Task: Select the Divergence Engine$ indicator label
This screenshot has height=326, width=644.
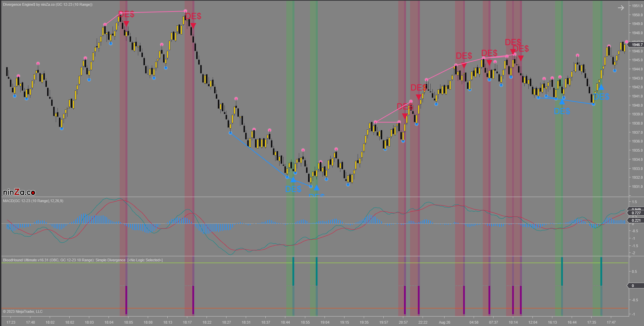Action: pos(48,4)
